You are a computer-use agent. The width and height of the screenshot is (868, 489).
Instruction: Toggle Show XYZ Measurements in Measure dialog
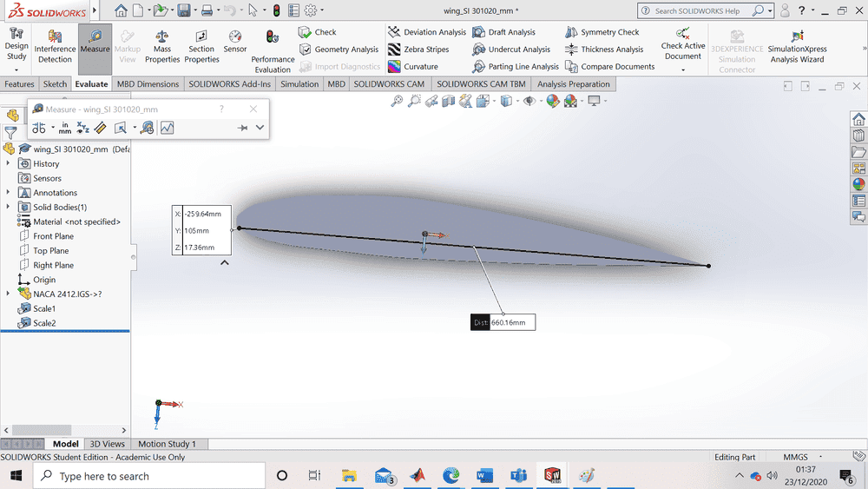tap(83, 128)
